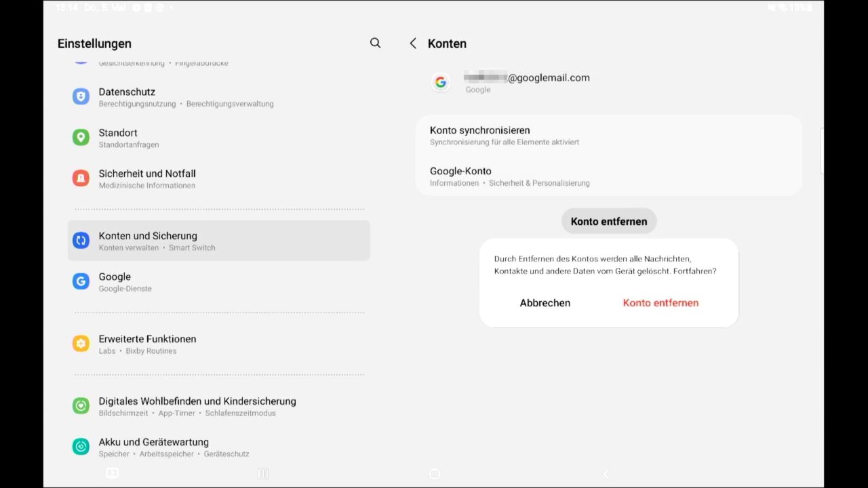This screenshot has height=488, width=868.
Task: Confirm with red Konto entfernen button
Action: [660, 303]
